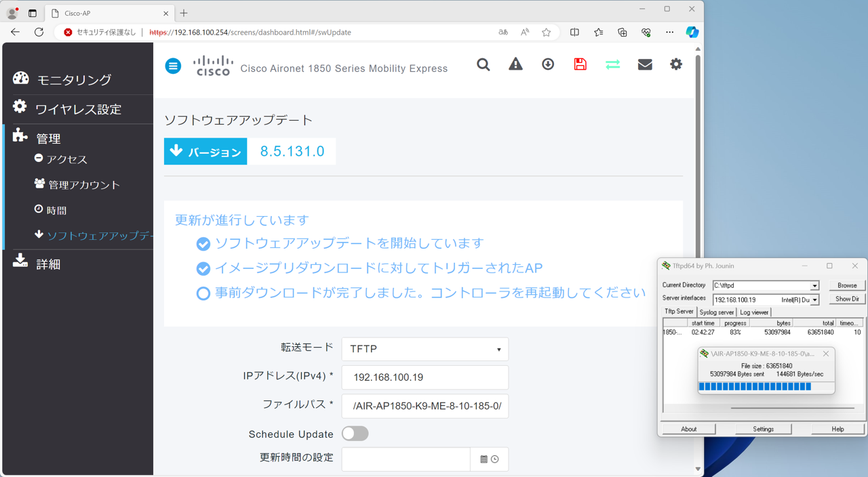The image size is (868, 477).
Task: Click the browser address bar URL
Action: (x=250, y=32)
